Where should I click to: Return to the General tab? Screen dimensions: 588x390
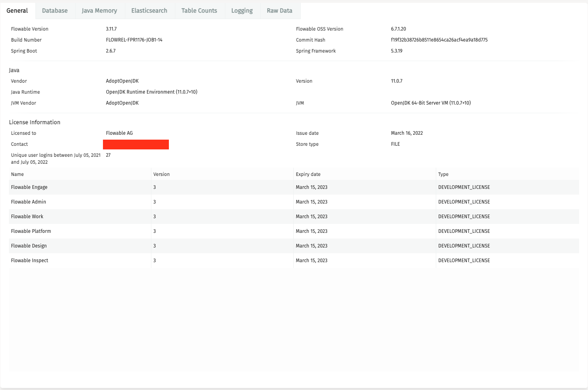[x=17, y=11]
